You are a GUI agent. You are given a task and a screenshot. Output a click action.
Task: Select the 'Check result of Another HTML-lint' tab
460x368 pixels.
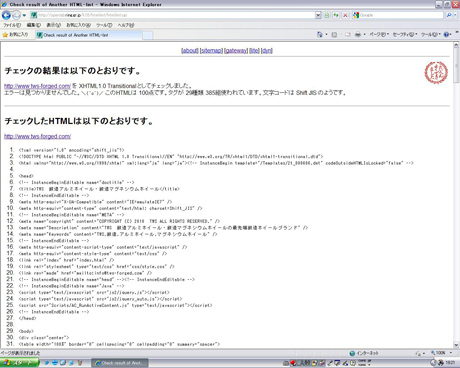click(88, 35)
